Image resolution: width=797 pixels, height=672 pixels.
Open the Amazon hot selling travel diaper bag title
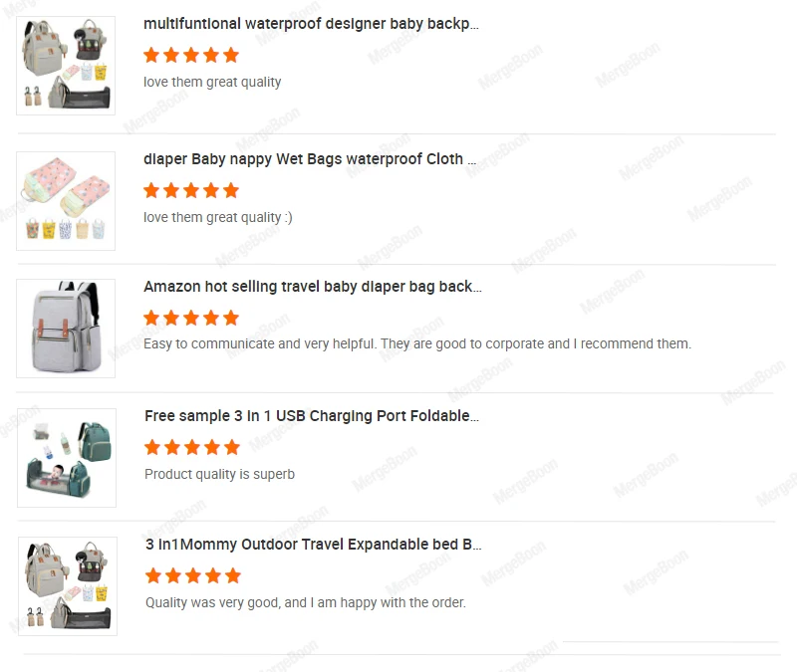tap(312, 287)
